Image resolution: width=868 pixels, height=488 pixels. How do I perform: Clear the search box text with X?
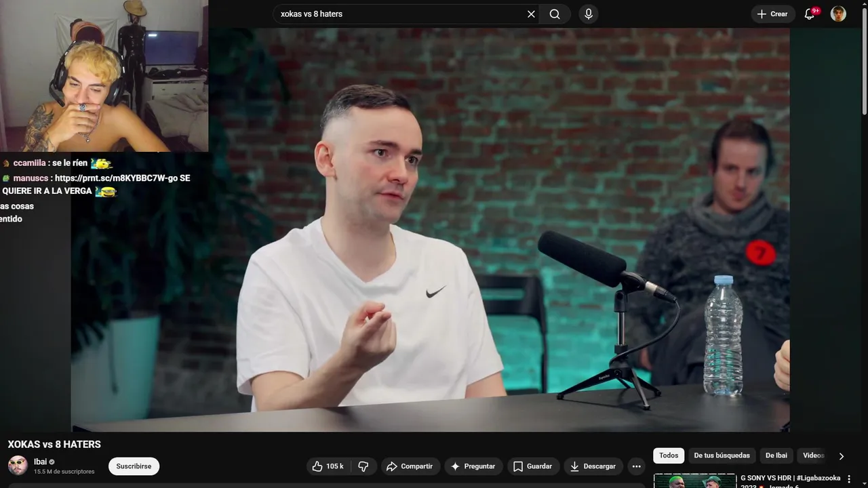(531, 14)
